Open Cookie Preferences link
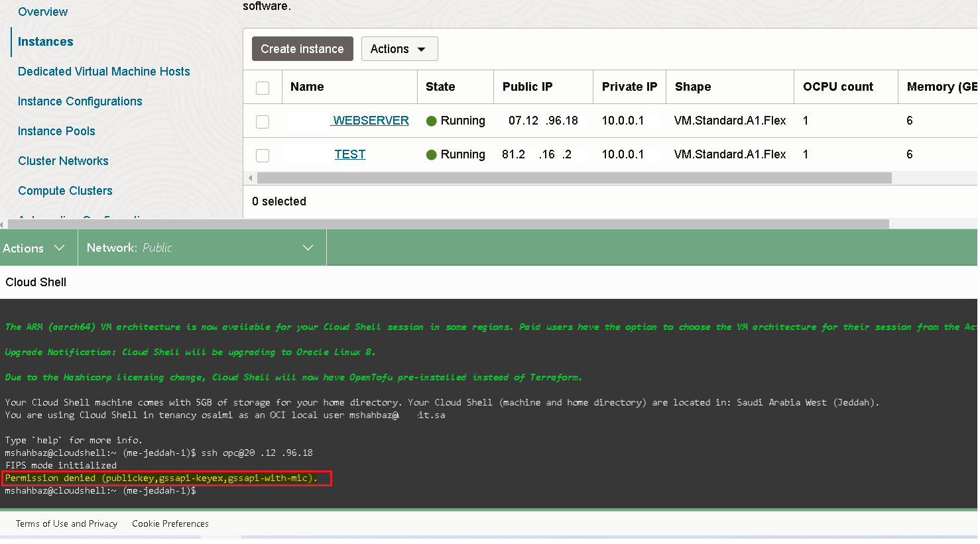This screenshot has width=980, height=544. tap(170, 523)
